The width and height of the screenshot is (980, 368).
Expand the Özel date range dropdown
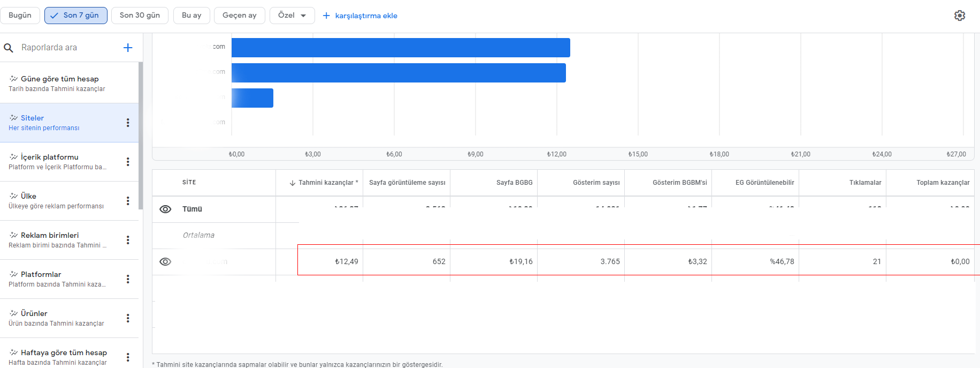tap(292, 15)
